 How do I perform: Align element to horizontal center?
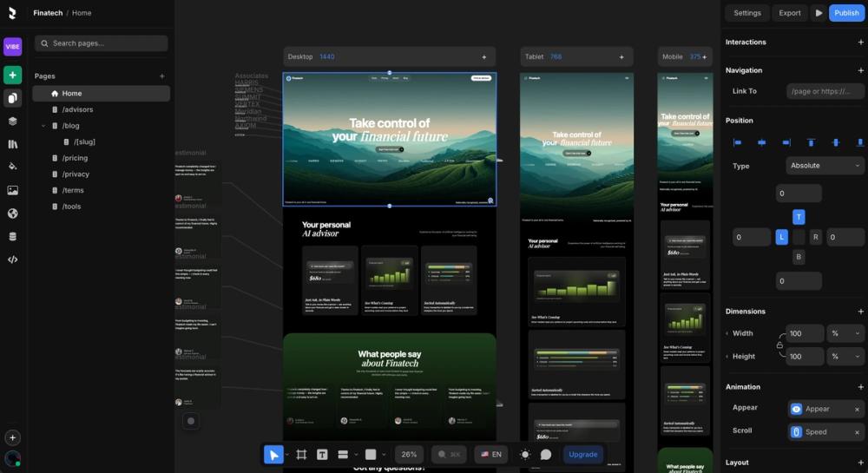[x=762, y=142]
